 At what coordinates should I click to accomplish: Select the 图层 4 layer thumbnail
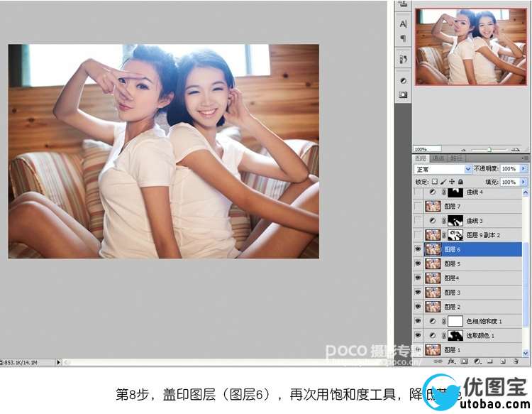coord(433,278)
